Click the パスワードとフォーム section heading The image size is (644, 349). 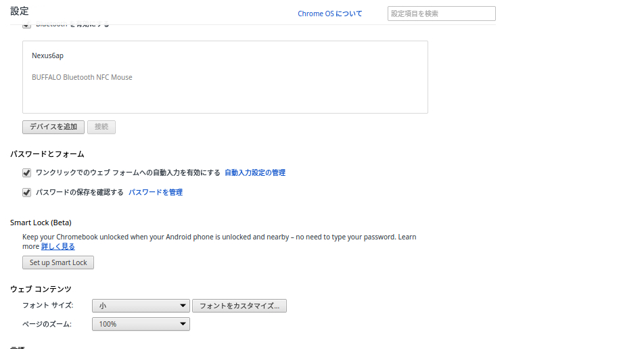47,154
